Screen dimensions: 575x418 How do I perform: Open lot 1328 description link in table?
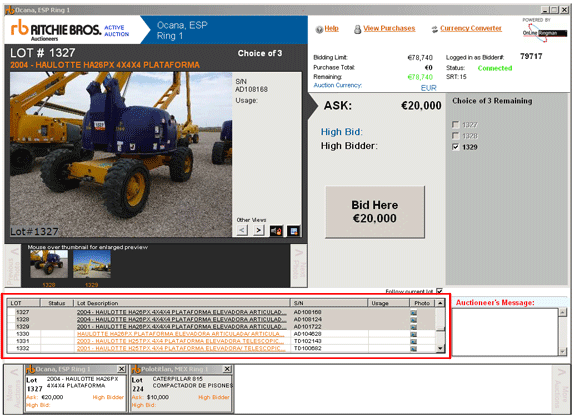pyautogui.click(x=181, y=319)
